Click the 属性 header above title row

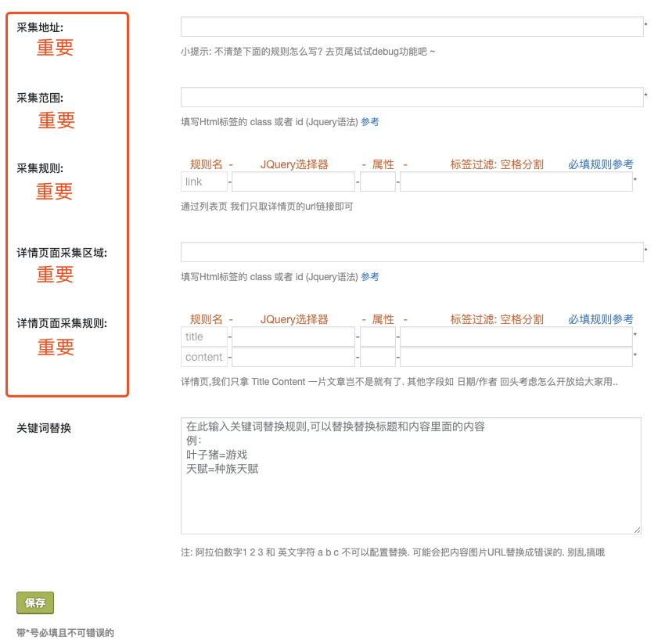click(383, 319)
